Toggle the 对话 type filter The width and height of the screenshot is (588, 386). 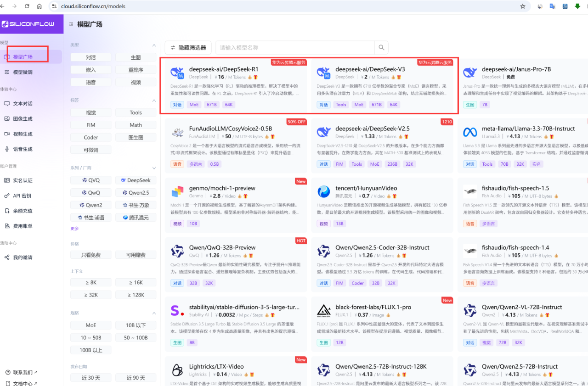pos(91,57)
